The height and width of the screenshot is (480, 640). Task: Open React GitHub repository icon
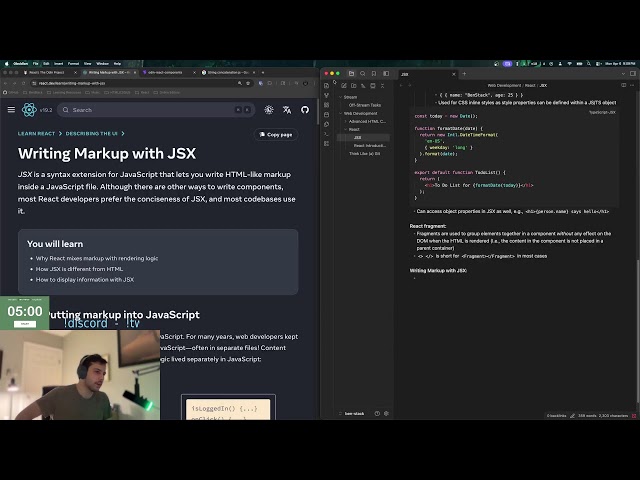pyautogui.click(x=305, y=110)
